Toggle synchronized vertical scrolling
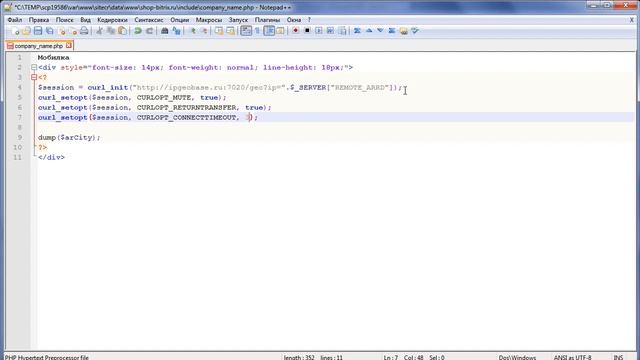This screenshot has width=640, height=360. 219,31
